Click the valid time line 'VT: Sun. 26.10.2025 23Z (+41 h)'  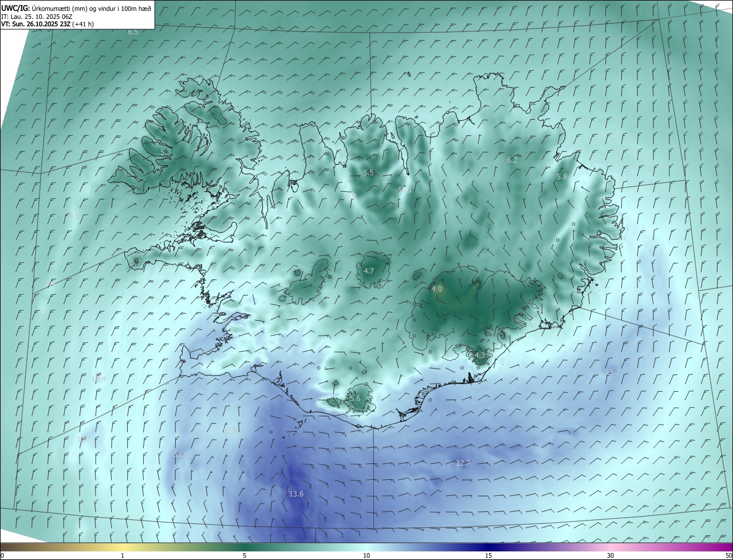tap(48, 24)
